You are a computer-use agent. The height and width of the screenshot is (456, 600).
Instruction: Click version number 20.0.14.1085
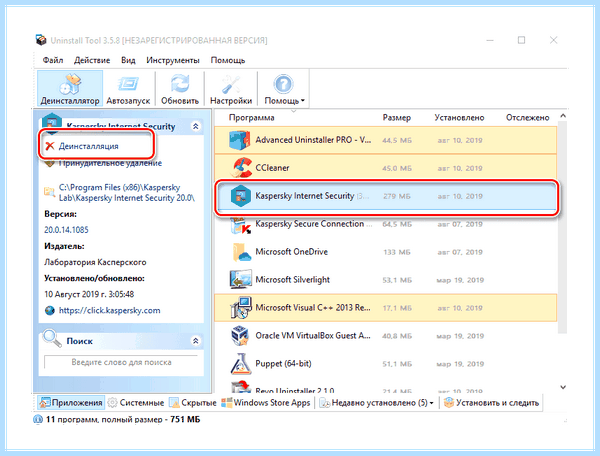(x=66, y=230)
